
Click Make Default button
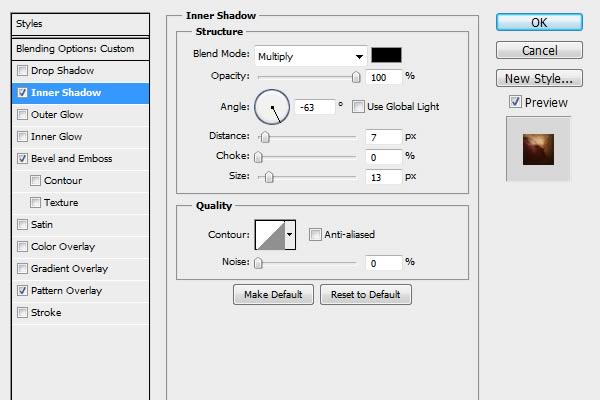click(273, 294)
